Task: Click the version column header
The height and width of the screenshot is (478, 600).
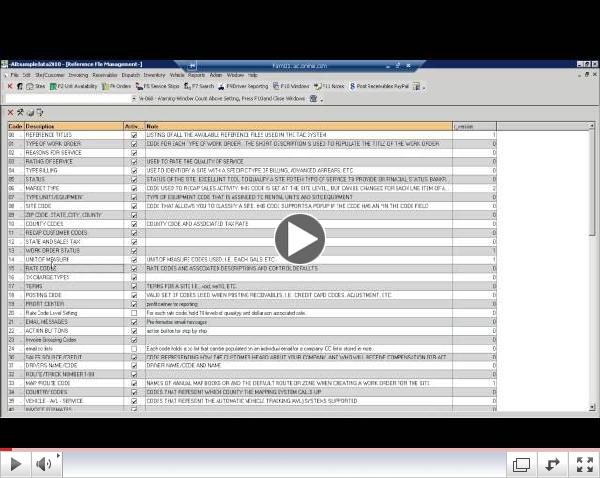Action: 474,126
